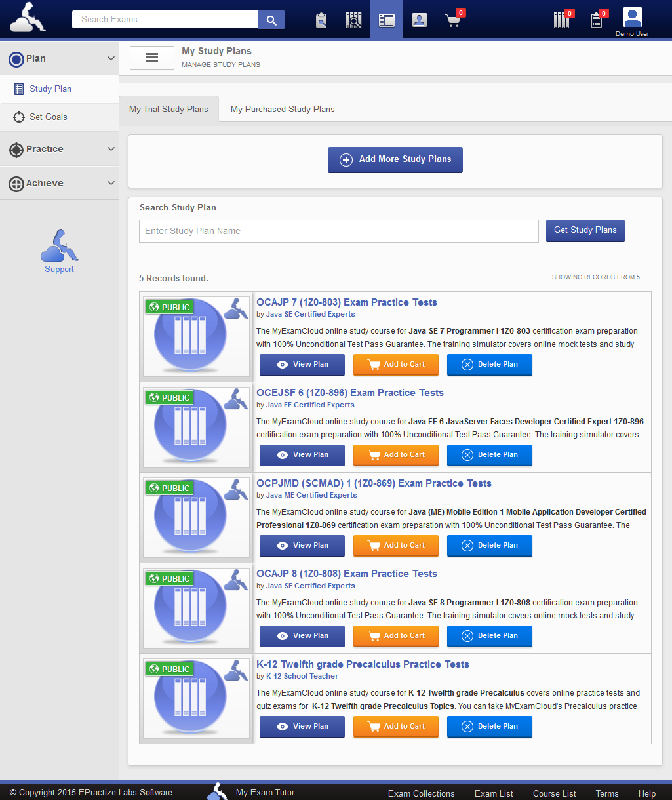672x800 pixels.
Task: Open the Demo User profile icon
Action: [x=632, y=18]
